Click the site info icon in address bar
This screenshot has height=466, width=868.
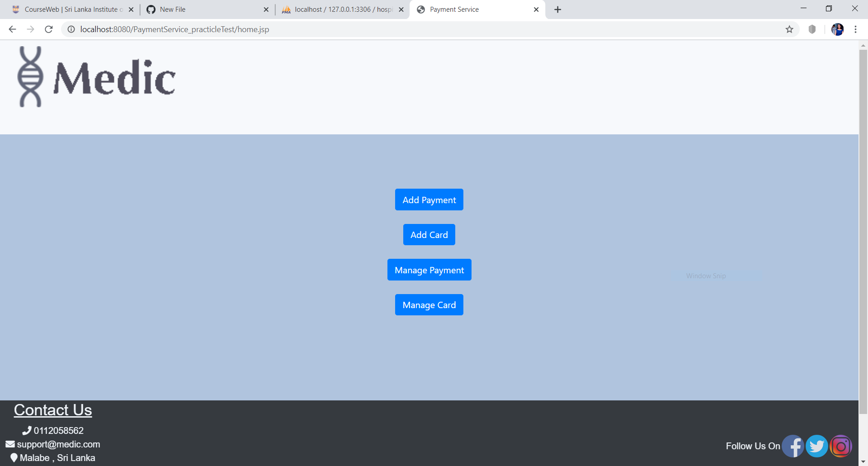click(71, 29)
